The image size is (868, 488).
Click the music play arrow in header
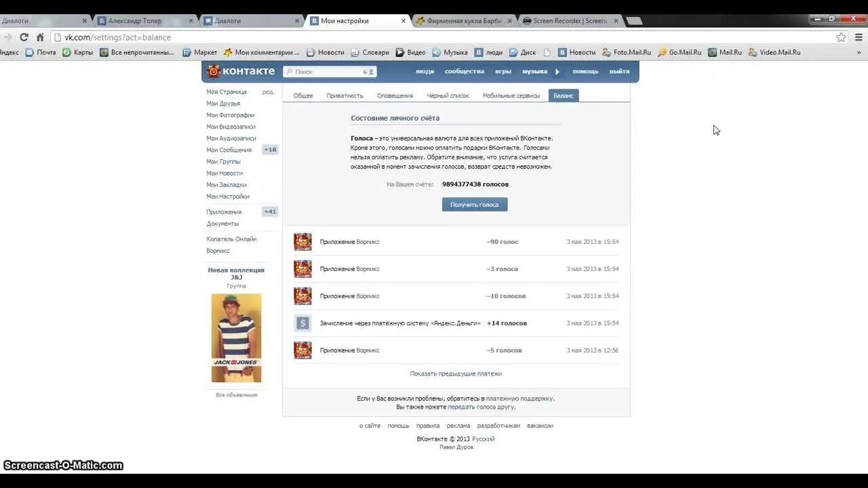tap(557, 71)
